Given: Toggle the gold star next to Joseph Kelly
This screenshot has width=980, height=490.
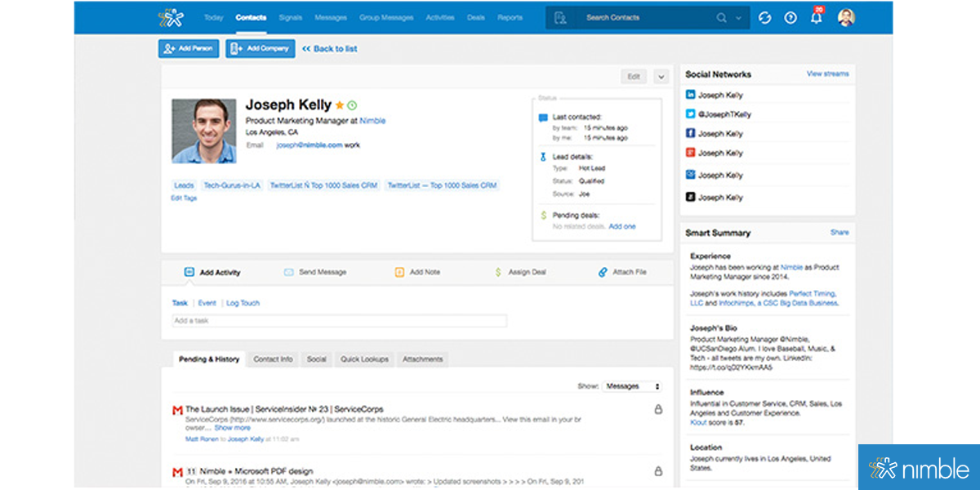Looking at the screenshot, I should pos(340,105).
